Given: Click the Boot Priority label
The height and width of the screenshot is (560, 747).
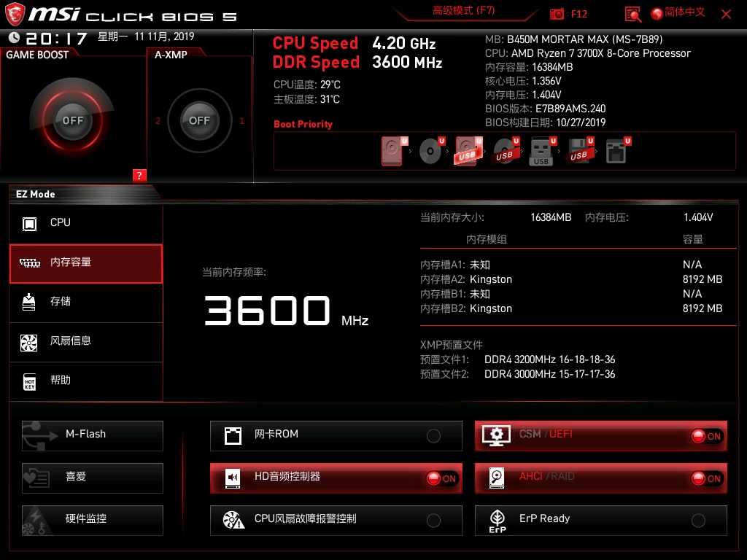Looking at the screenshot, I should pos(303,124).
